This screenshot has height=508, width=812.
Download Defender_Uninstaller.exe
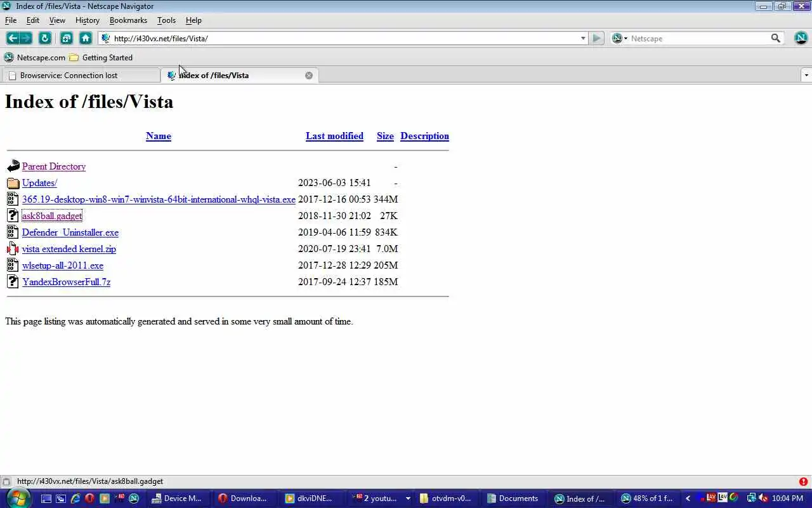pyautogui.click(x=70, y=232)
